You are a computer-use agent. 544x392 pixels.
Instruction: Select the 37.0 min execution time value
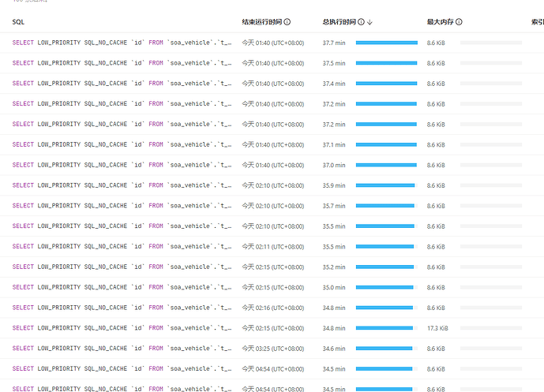(334, 165)
